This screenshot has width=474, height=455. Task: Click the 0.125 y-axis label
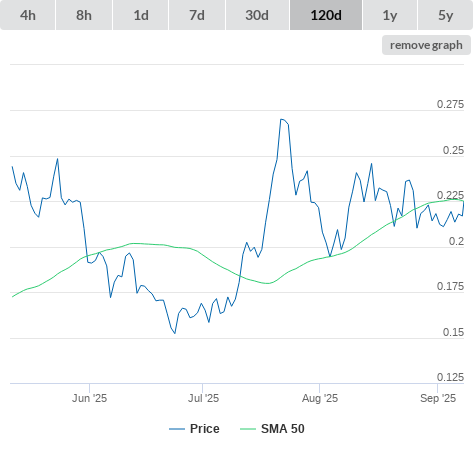[450, 377]
